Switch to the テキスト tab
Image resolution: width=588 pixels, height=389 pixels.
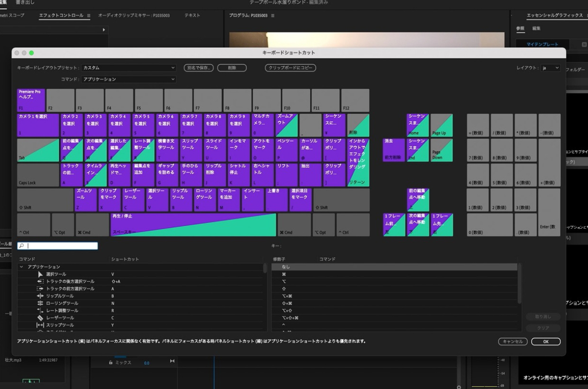(192, 16)
